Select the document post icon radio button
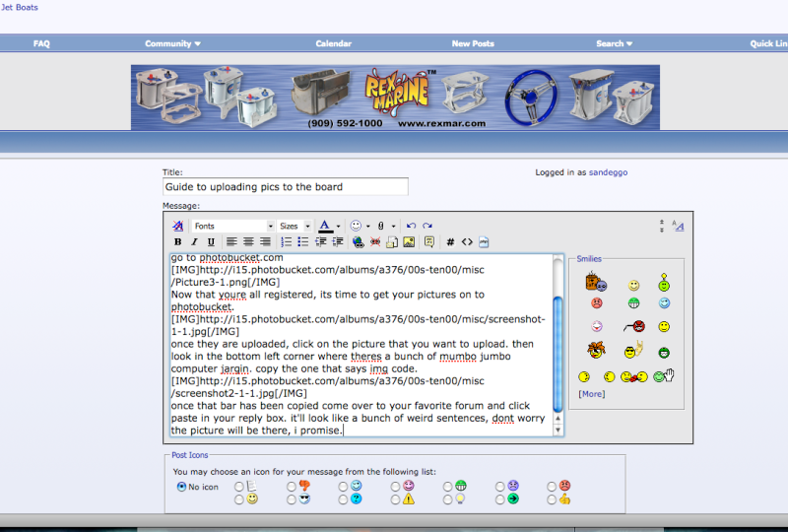Screen dimensions: 788x532 (x=238, y=487)
